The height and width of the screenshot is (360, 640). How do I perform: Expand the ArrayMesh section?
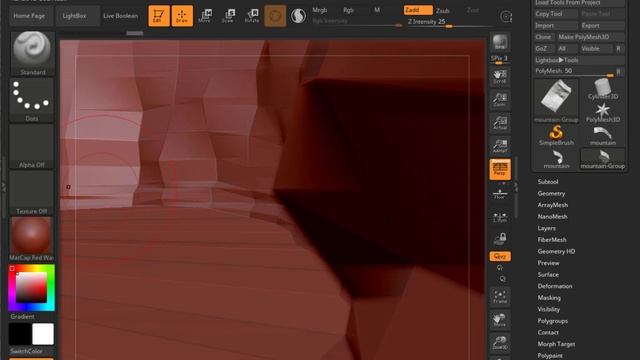coord(553,205)
